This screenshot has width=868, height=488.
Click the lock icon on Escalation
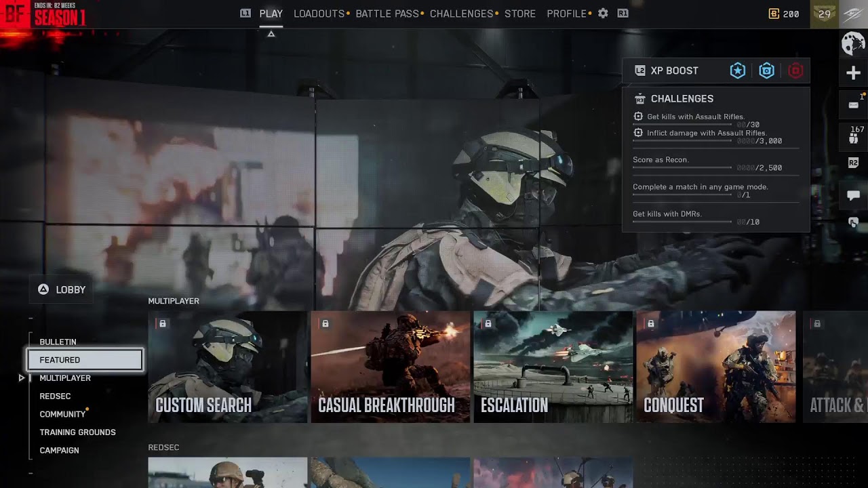click(x=488, y=324)
